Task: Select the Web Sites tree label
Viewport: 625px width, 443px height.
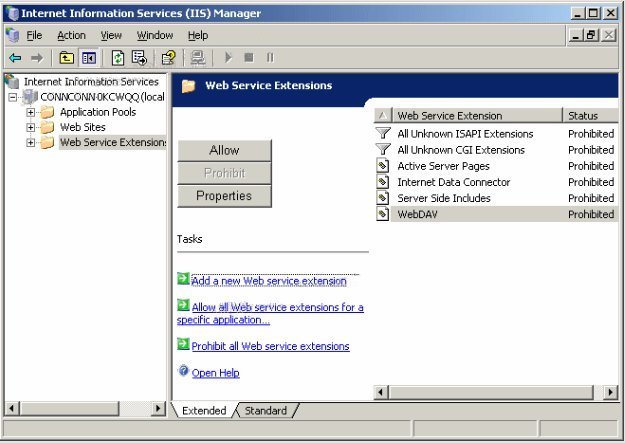Action: pyautogui.click(x=83, y=127)
